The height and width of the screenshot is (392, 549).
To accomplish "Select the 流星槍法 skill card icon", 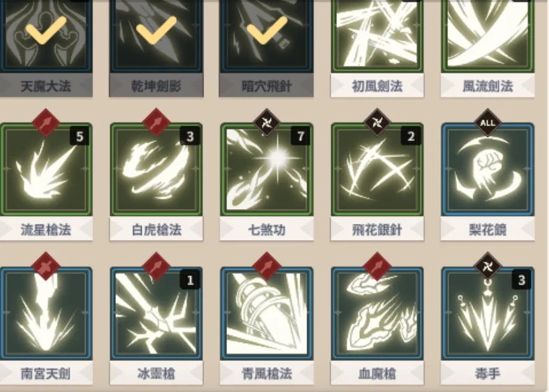I will click(46, 169).
